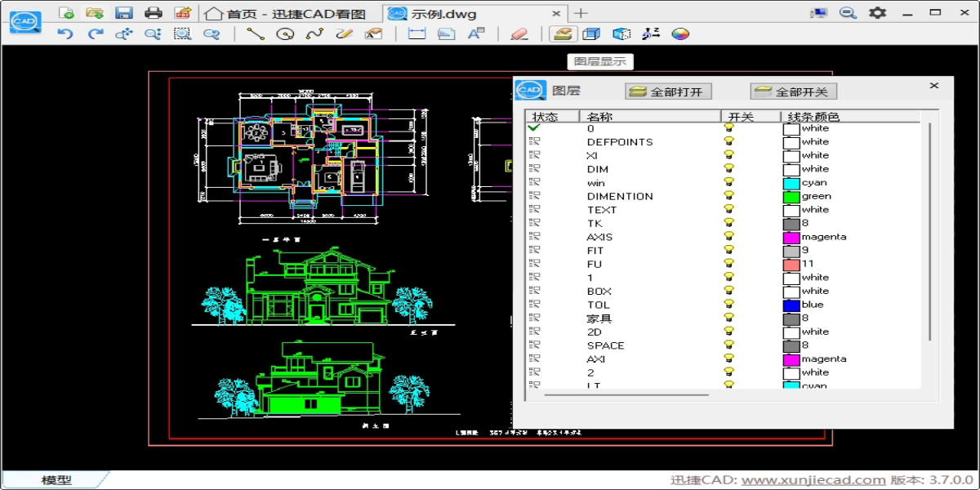Click the undo arrow icon
The height and width of the screenshot is (490, 980).
[65, 34]
